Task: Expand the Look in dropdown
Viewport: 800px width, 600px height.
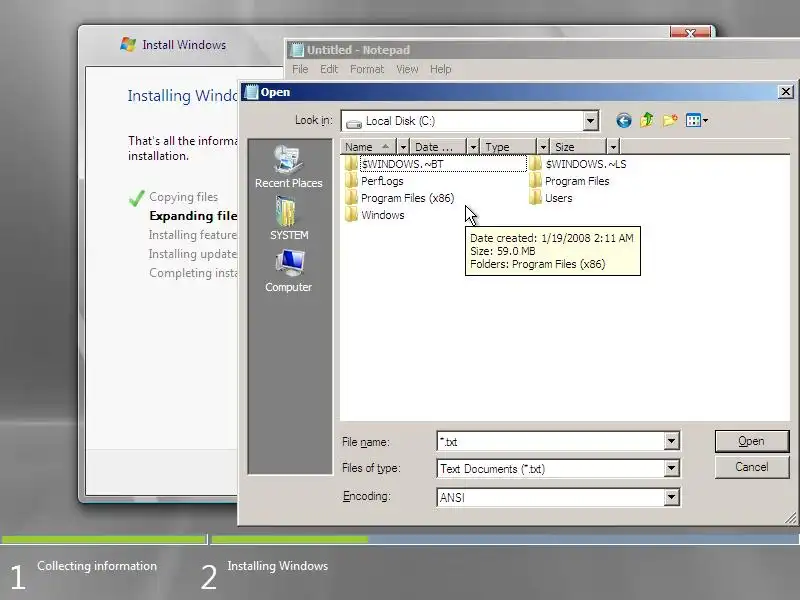Action: point(590,121)
